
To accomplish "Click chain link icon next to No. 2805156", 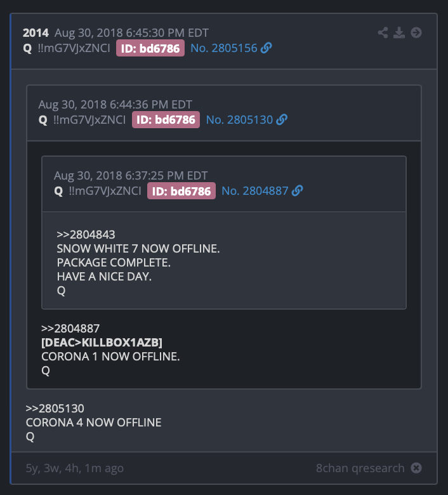I will click(266, 48).
